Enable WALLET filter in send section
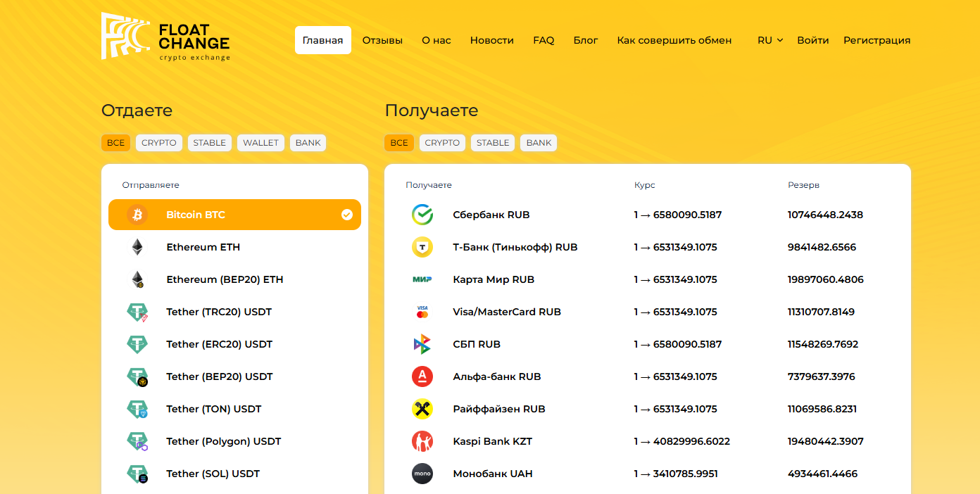The height and width of the screenshot is (494, 980). (260, 143)
